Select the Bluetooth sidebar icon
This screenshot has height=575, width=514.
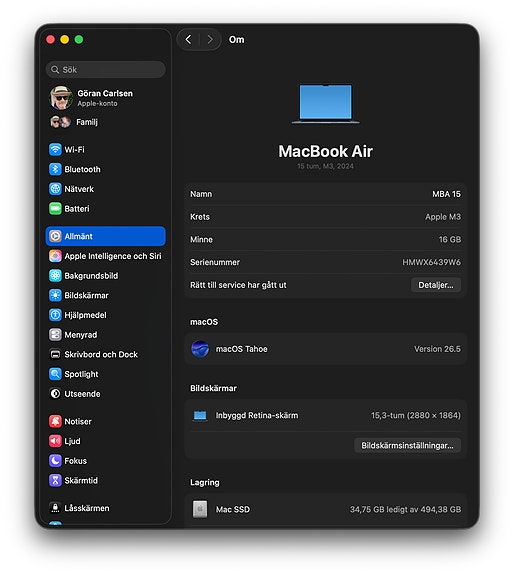pyautogui.click(x=55, y=169)
